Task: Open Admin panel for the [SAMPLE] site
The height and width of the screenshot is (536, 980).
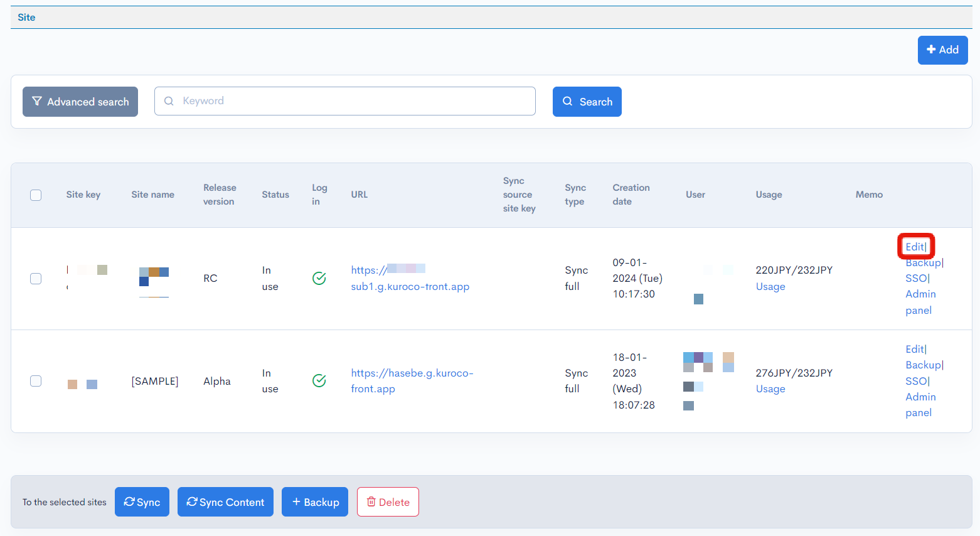Action: pyautogui.click(x=920, y=405)
